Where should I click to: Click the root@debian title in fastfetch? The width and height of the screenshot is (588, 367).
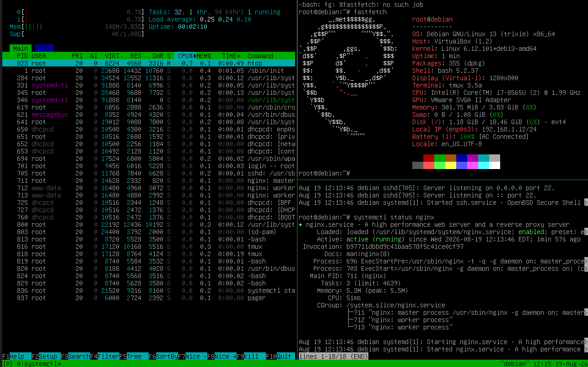432,19
